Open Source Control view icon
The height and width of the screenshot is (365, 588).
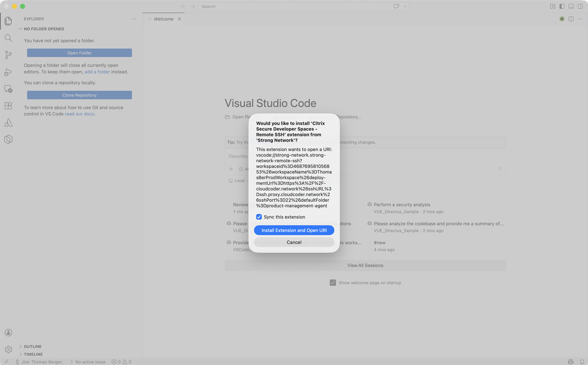pos(8,55)
